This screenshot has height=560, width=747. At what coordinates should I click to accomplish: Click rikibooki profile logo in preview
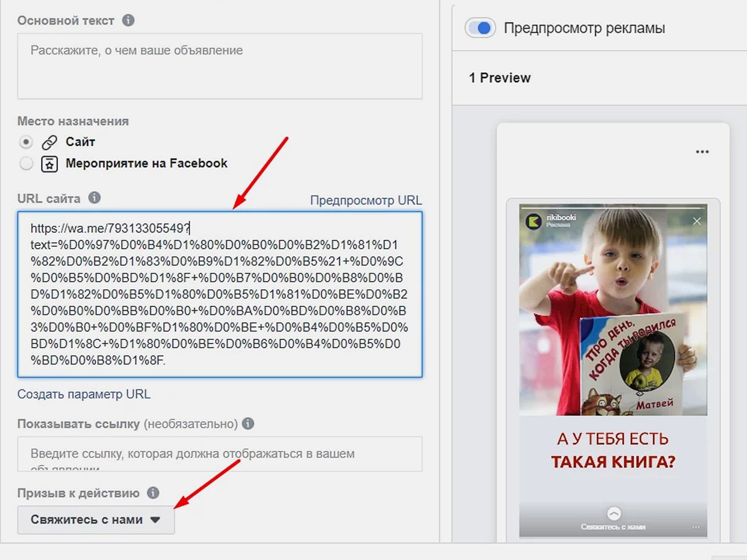pos(534,222)
